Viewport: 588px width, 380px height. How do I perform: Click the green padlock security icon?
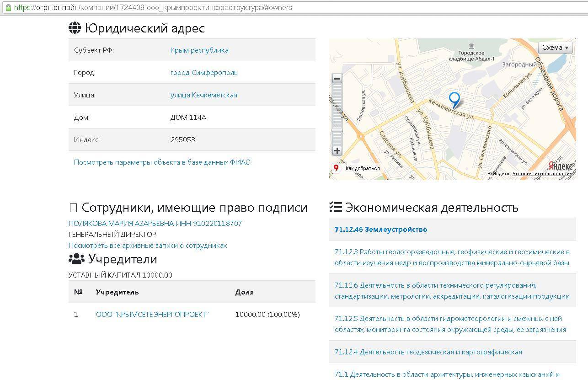click(x=8, y=8)
